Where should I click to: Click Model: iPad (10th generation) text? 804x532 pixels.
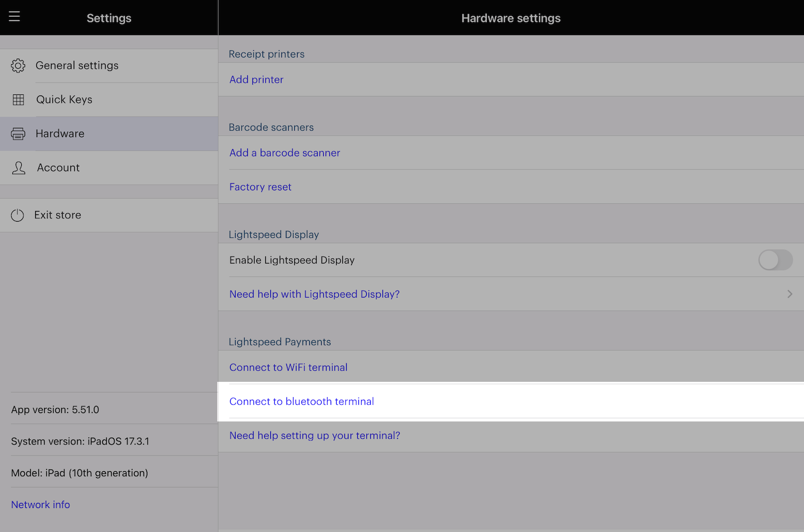pos(80,473)
